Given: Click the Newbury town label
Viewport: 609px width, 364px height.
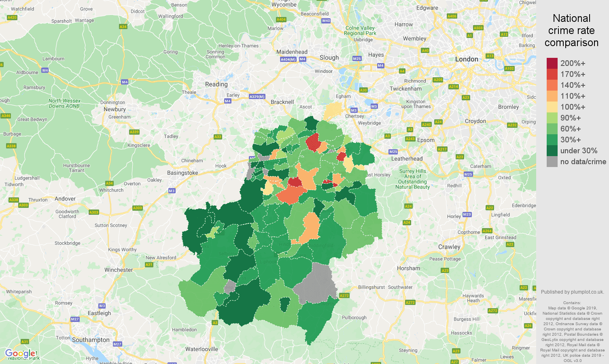Looking at the screenshot, I should click(115, 109).
